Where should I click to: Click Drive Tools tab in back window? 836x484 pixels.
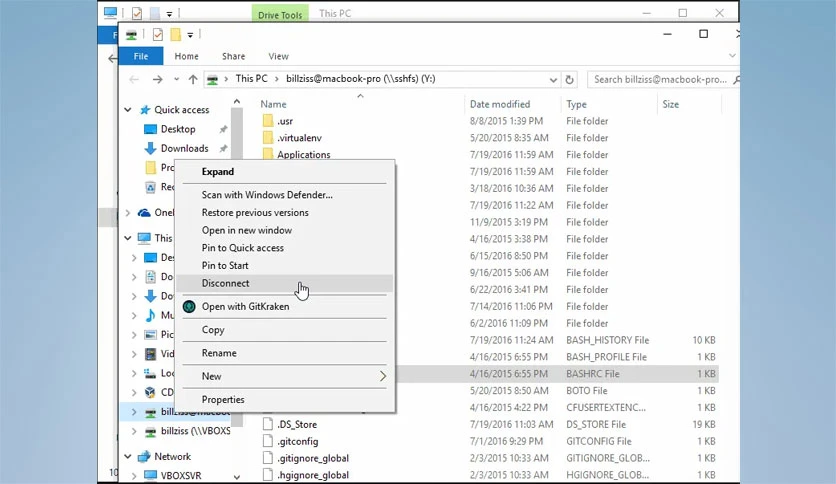[x=280, y=14]
